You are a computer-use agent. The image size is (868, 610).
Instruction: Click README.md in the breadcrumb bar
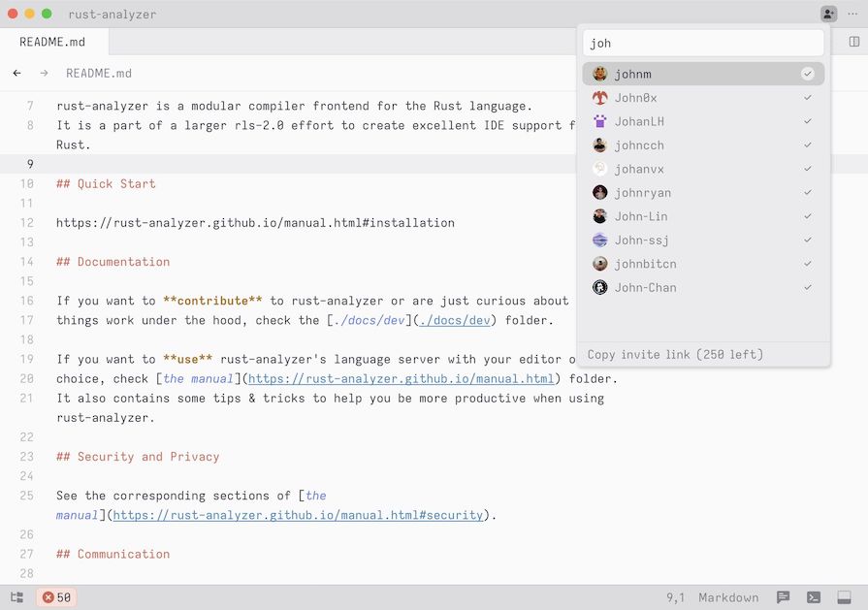coord(99,73)
